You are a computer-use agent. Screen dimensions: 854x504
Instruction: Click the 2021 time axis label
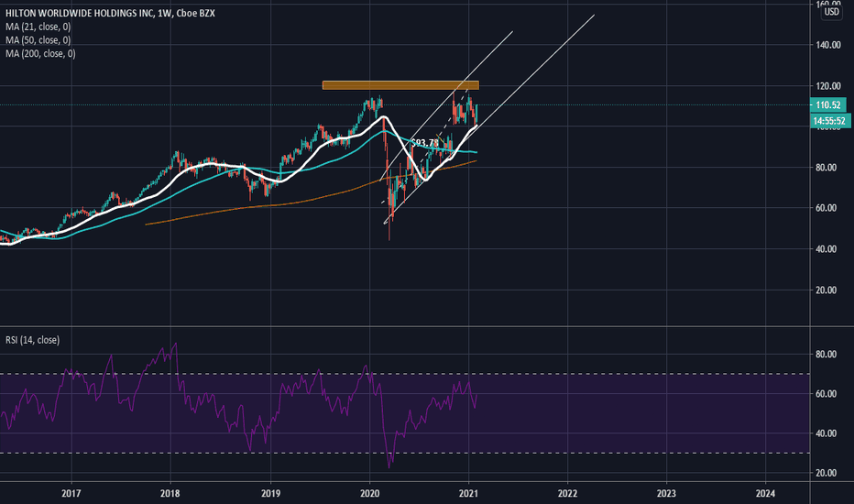click(468, 494)
